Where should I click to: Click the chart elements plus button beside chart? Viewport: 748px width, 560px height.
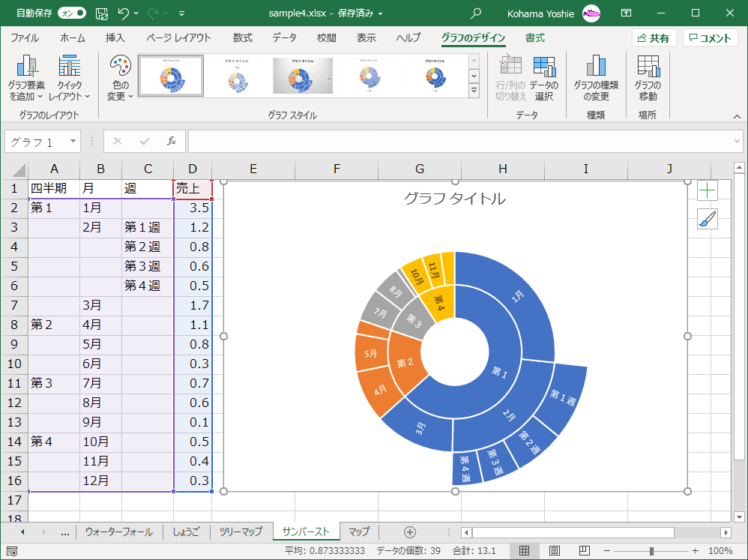tap(708, 190)
